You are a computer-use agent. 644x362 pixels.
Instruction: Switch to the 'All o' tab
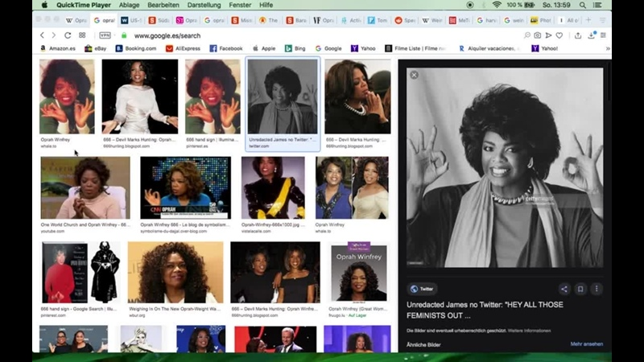click(568, 20)
